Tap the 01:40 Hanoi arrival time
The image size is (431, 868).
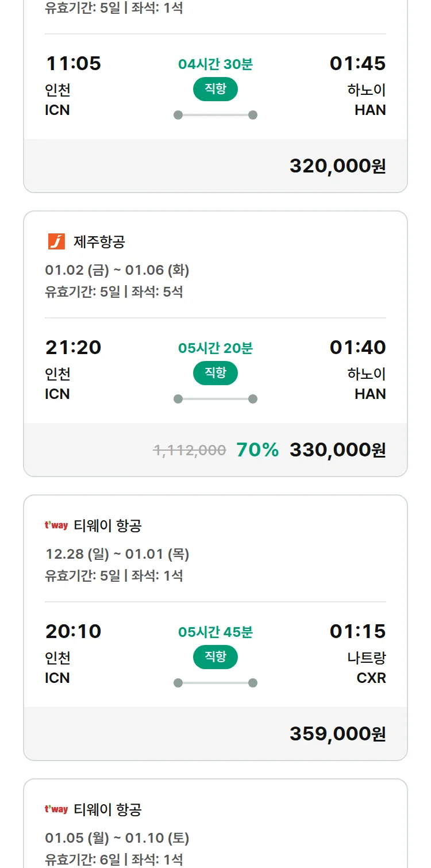coord(357,347)
